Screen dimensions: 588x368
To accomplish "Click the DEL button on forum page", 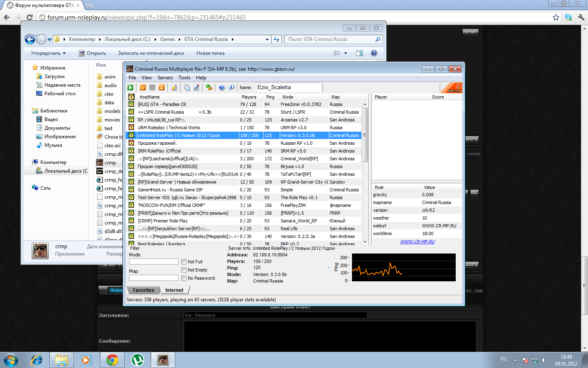I will click(x=474, y=193).
